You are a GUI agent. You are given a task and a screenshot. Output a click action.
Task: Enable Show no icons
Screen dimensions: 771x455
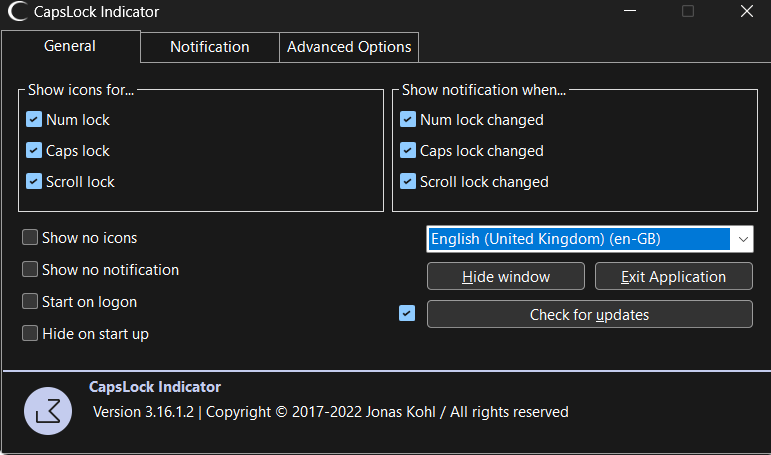click(30, 237)
